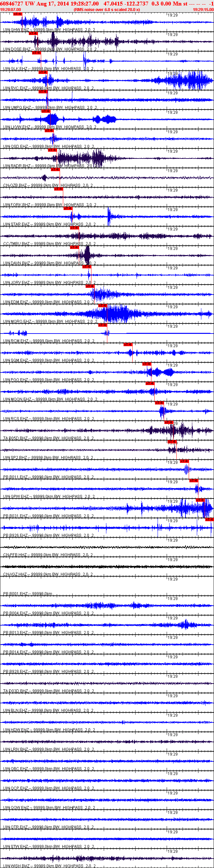Select the UW LRIV BHZ station label
The width and height of the screenshot is (214, 868).
pos(49,749)
